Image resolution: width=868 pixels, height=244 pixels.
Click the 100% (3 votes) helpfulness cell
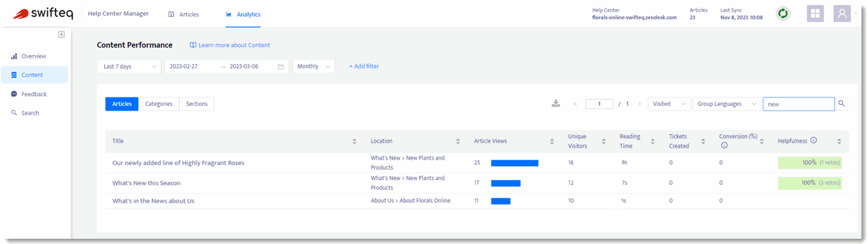(x=810, y=183)
